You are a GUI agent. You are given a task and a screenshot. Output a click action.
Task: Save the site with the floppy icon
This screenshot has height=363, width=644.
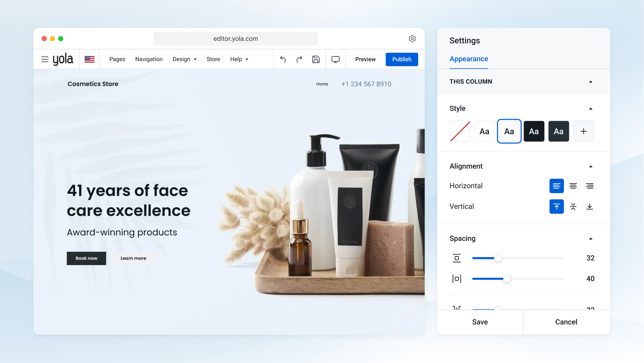[316, 59]
